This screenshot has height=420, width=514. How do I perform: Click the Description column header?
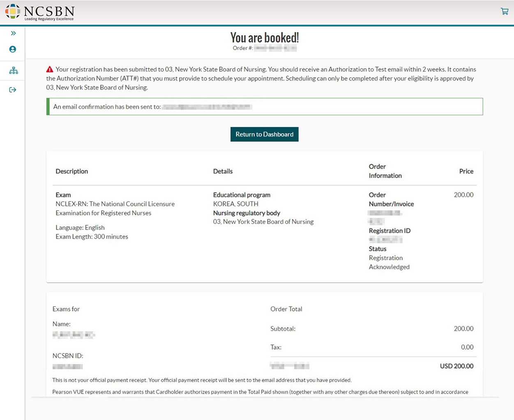72,171
